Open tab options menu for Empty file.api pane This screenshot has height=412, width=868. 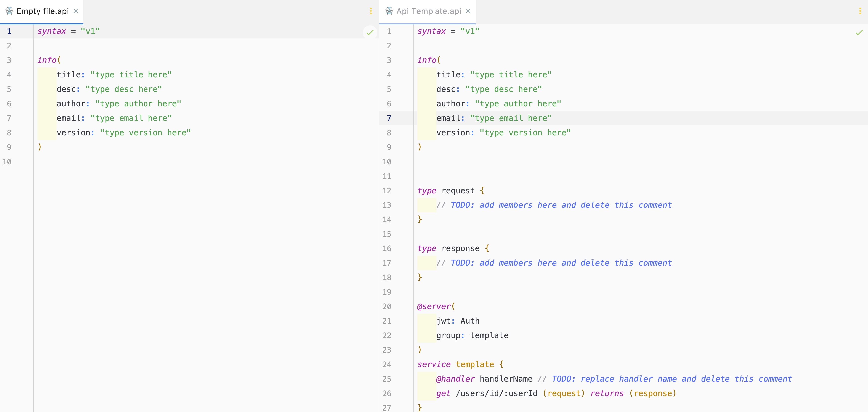pyautogui.click(x=371, y=11)
